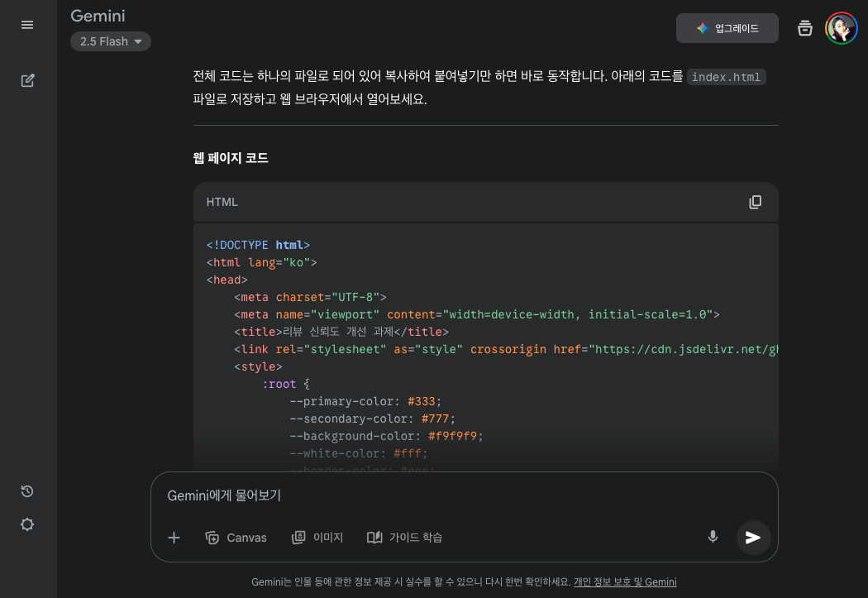Print the current conversation
Image resolution: width=868 pixels, height=598 pixels.
click(804, 27)
